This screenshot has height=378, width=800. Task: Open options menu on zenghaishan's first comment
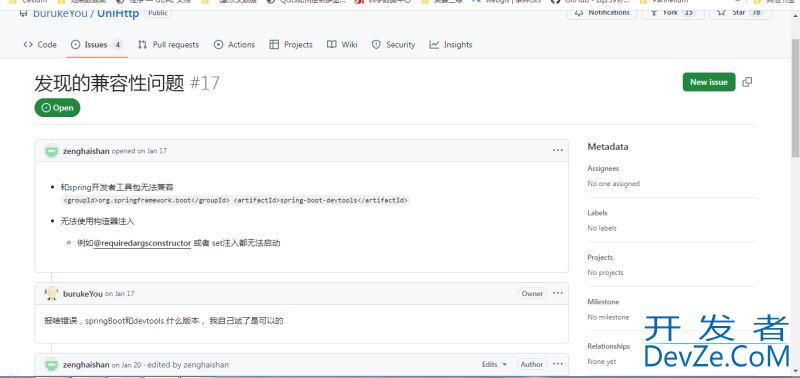(x=558, y=150)
